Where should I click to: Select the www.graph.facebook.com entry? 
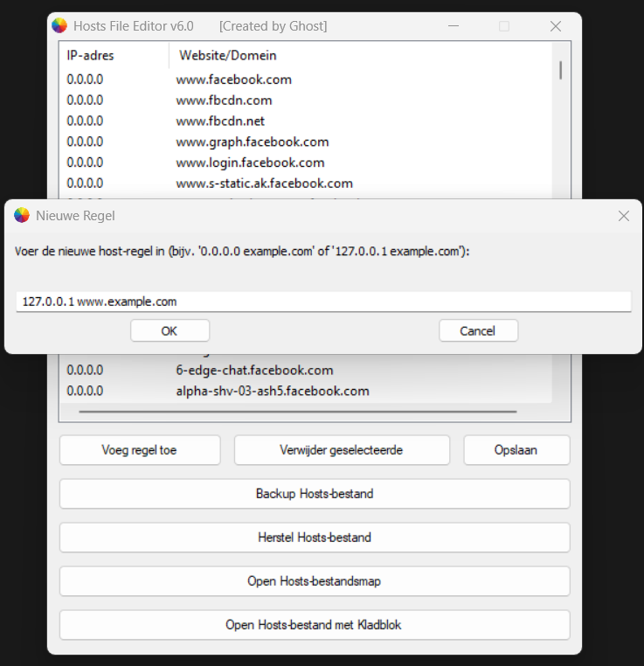[306, 142]
